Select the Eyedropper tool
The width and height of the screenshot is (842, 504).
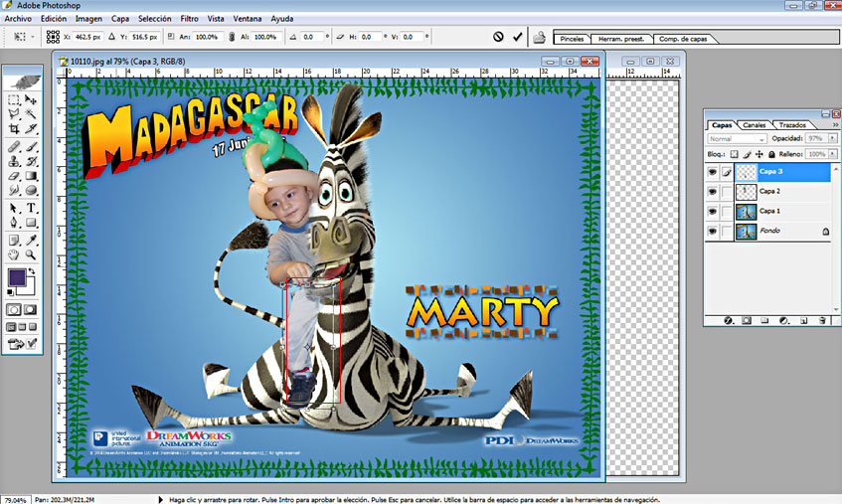point(31,241)
